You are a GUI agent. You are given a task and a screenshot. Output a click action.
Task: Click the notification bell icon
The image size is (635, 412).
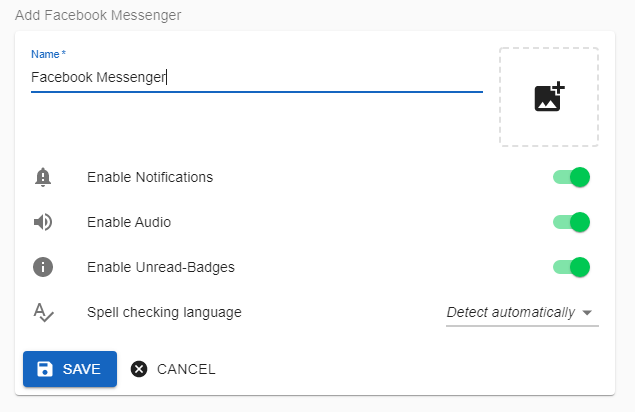pos(43,177)
